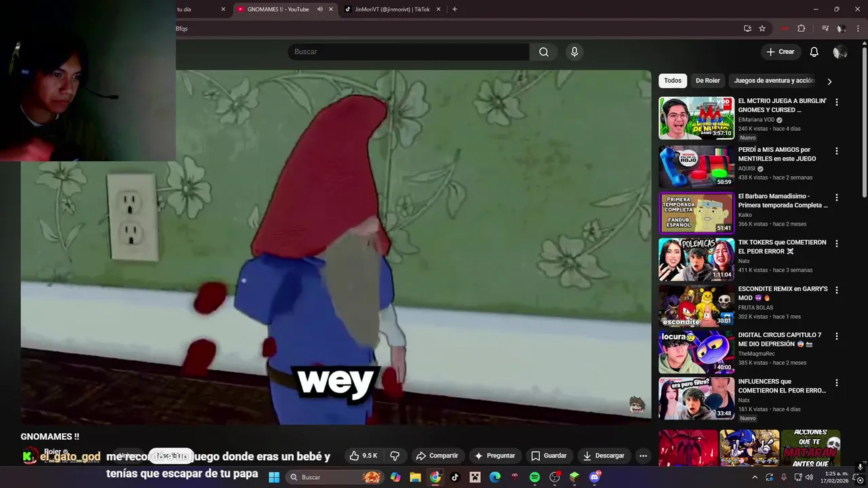The height and width of the screenshot is (488, 868).
Task: Open TIK TOKERS QUE COMETIERON thumbnail
Action: 696,259
